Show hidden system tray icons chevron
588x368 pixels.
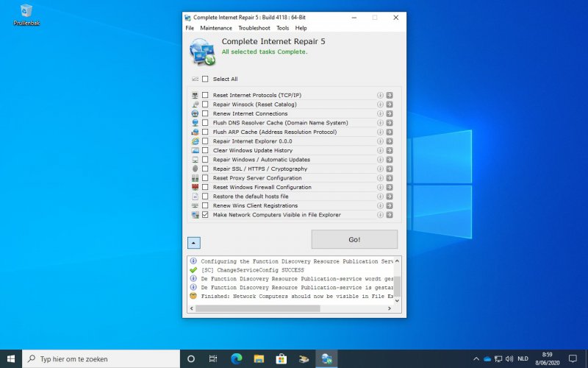tap(475, 358)
